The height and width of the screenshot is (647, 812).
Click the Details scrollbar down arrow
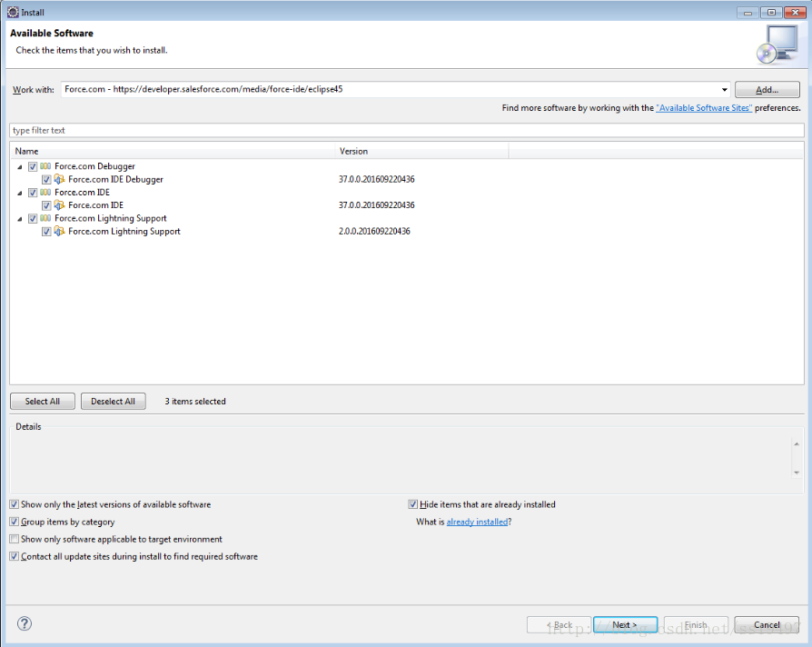click(x=797, y=473)
